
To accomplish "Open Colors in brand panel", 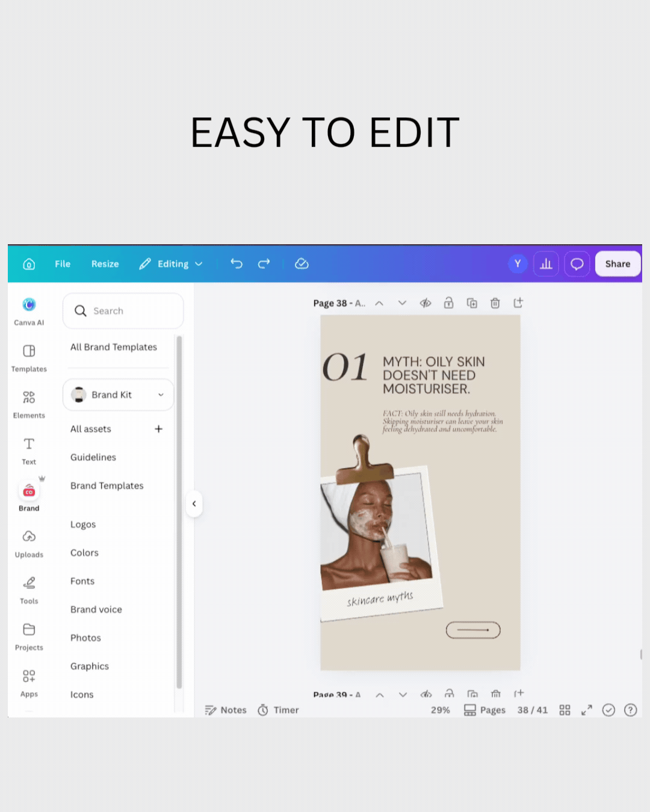I will tap(84, 553).
